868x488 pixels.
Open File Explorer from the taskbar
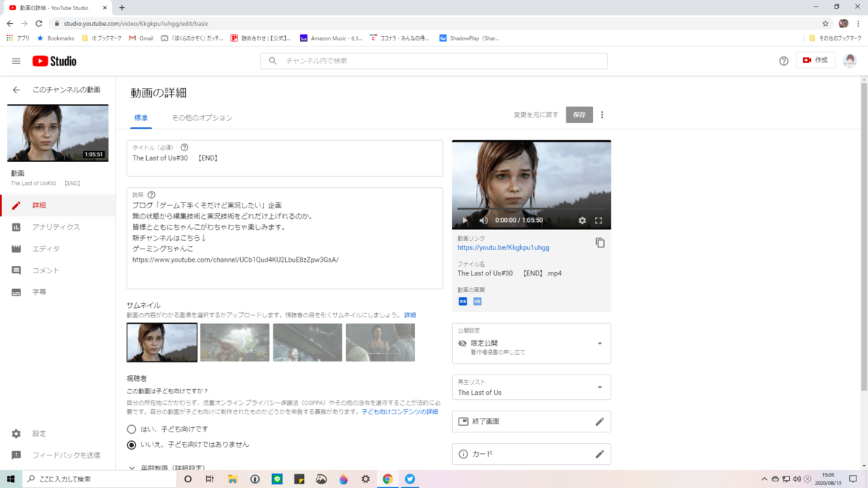click(x=232, y=479)
